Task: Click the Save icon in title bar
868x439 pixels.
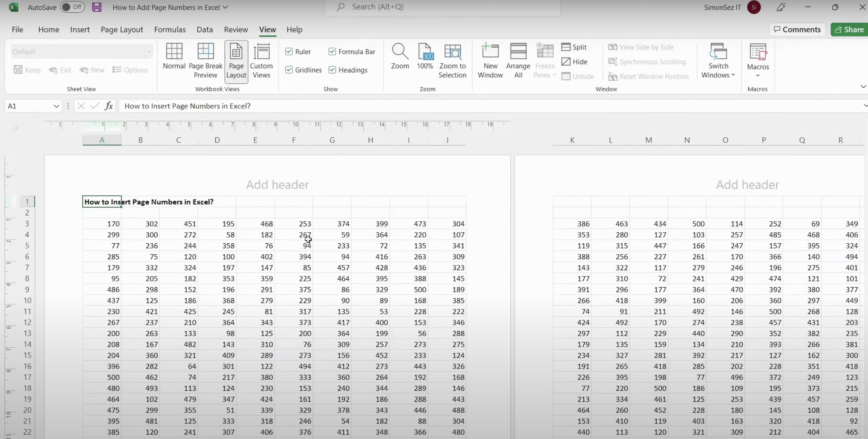Action: (x=97, y=7)
